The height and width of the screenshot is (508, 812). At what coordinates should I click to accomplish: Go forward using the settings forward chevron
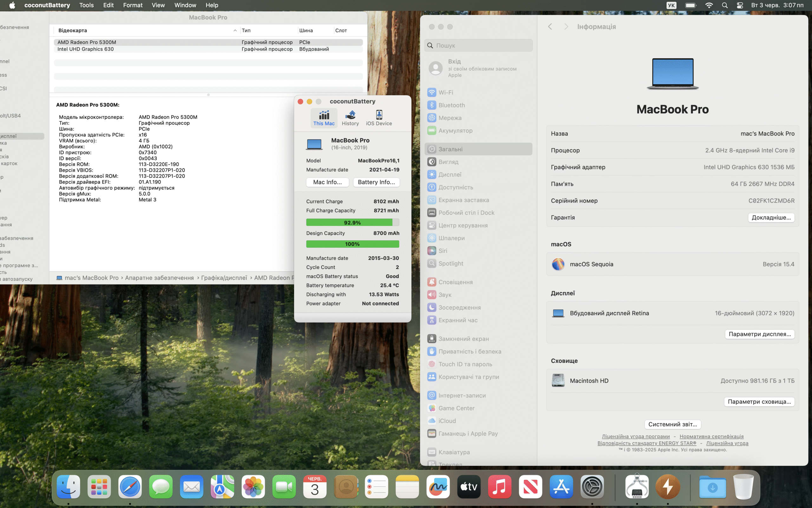click(x=566, y=27)
